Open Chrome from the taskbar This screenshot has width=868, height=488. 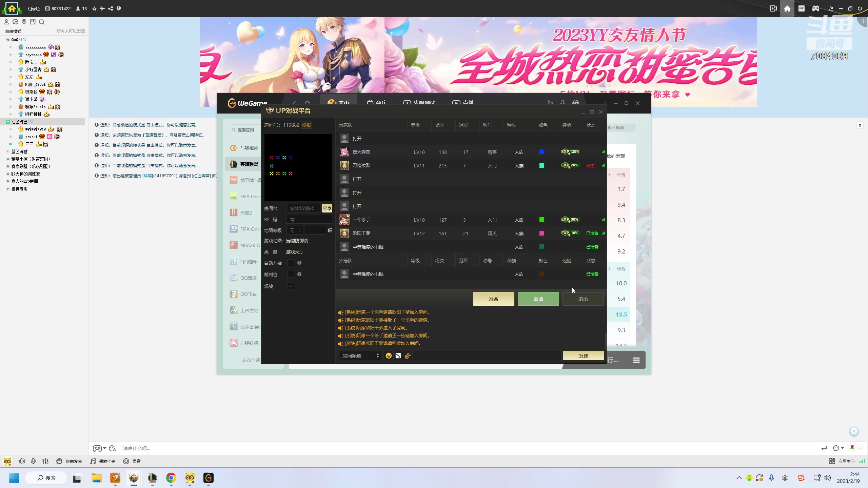pyautogui.click(x=171, y=478)
